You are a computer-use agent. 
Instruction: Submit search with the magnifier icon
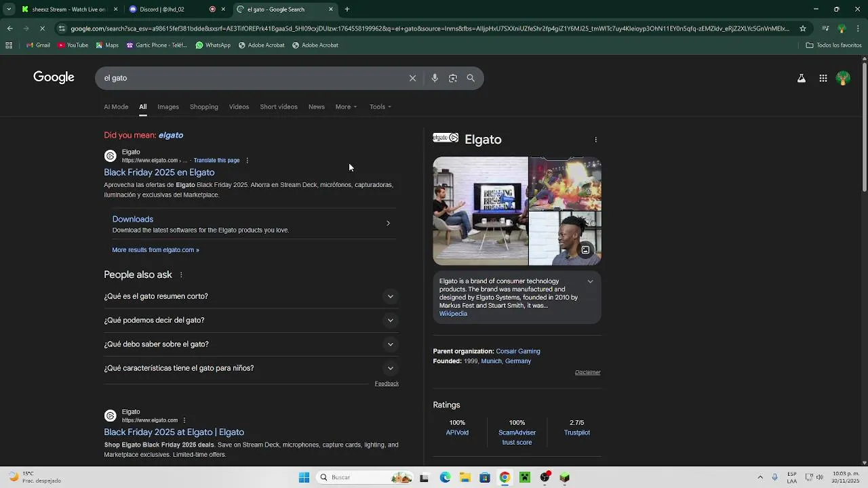coord(471,78)
